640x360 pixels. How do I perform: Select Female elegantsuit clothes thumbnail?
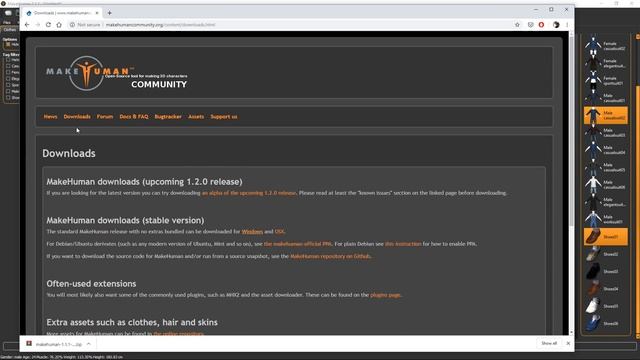pyautogui.click(x=606, y=63)
